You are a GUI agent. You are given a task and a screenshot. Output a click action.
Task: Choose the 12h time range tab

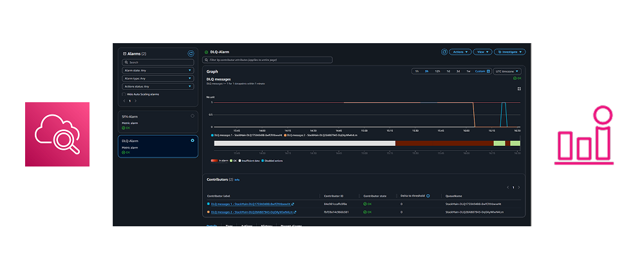(x=437, y=71)
